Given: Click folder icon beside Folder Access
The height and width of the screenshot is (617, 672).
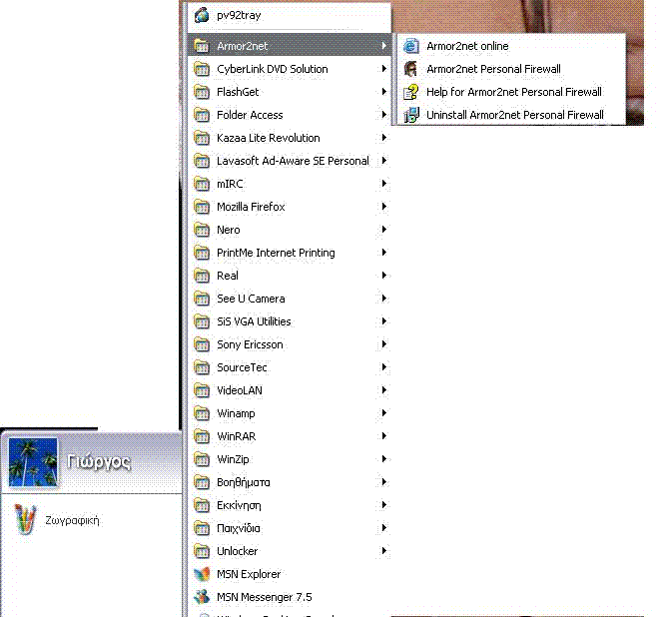Looking at the screenshot, I should click(202, 115).
